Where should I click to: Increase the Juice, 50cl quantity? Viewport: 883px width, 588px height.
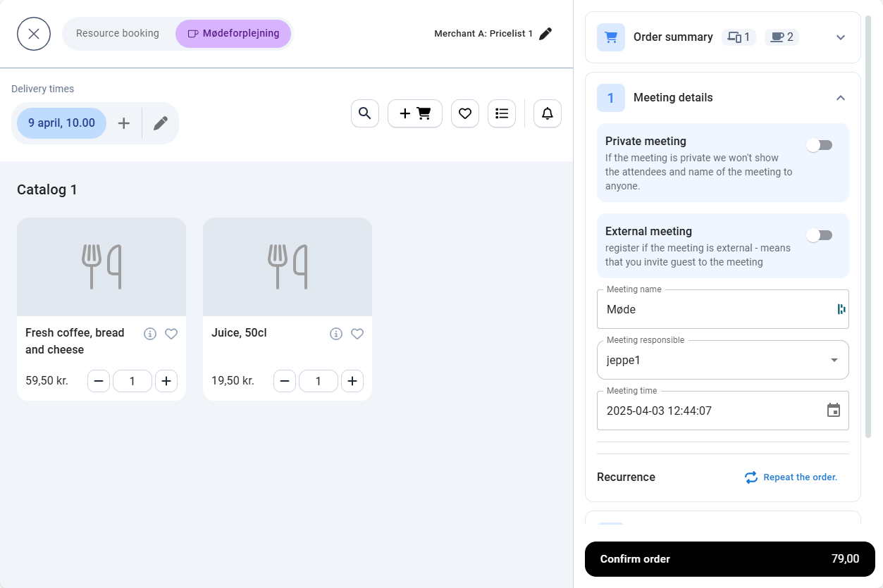[352, 381]
